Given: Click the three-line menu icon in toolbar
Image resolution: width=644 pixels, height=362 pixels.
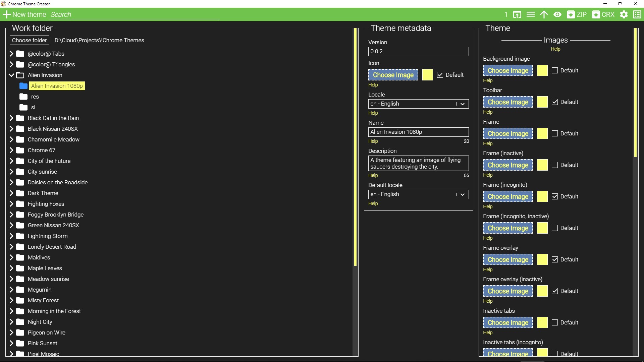Looking at the screenshot, I should coord(531,14).
